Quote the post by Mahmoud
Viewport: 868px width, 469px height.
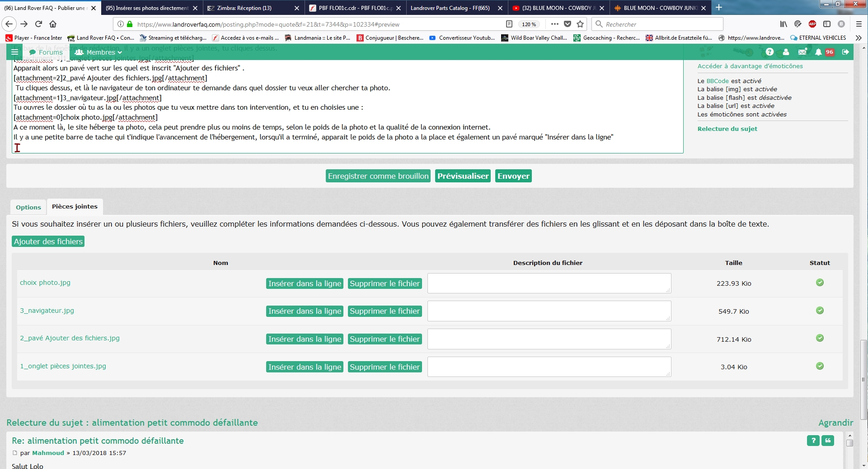point(828,441)
